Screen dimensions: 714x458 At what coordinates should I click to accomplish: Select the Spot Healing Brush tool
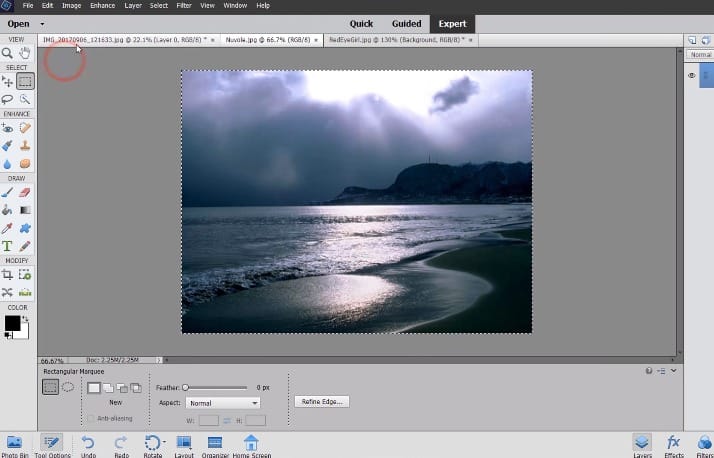click(25, 128)
